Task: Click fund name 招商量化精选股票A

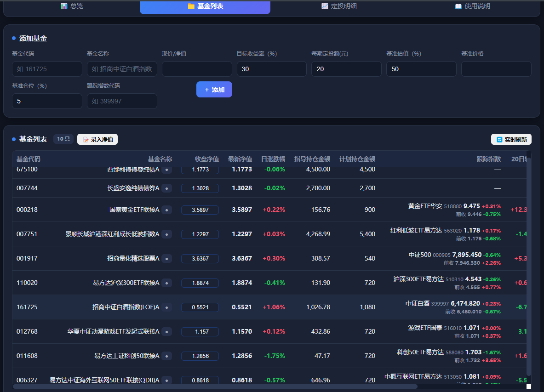Action: point(133,259)
